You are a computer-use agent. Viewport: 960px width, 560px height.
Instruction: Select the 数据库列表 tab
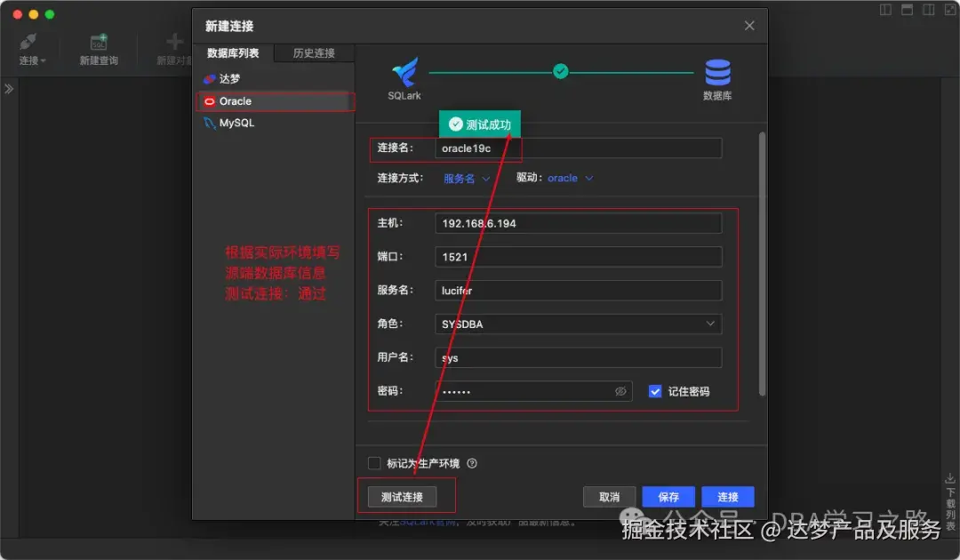[232, 52]
